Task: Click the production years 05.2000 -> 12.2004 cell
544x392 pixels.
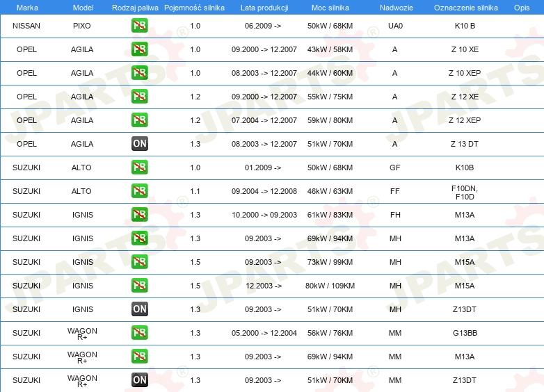Action: click(264, 332)
